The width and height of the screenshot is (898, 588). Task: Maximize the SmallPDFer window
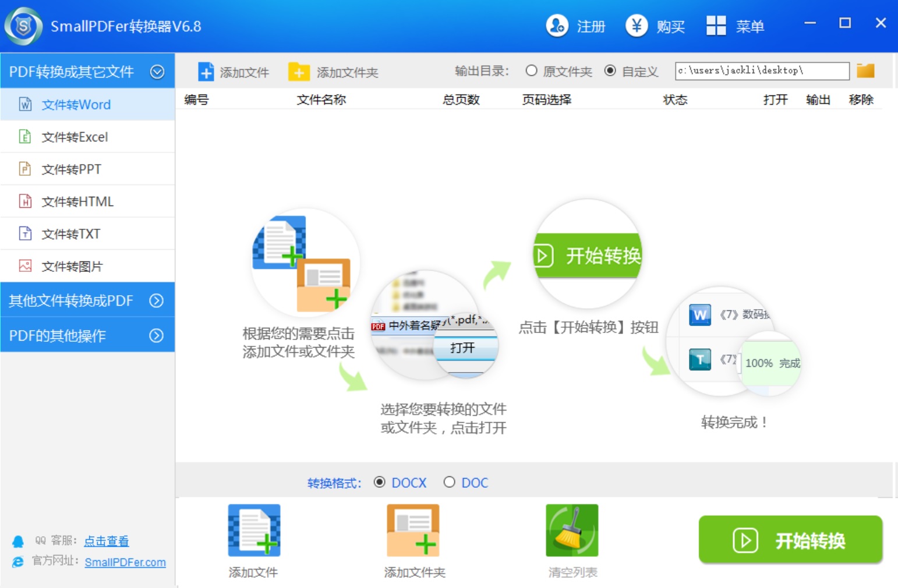[x=845, y=23]
